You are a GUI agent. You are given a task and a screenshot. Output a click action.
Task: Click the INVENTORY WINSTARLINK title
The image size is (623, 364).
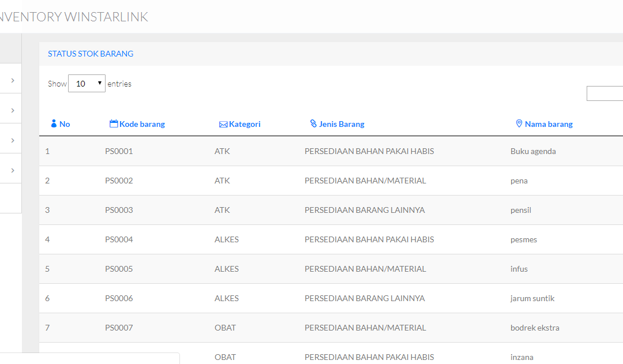(x=74, y=17)
